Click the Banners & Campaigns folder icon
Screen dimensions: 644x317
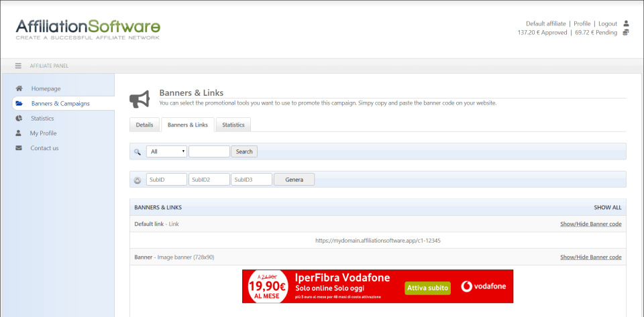[19, 103]
